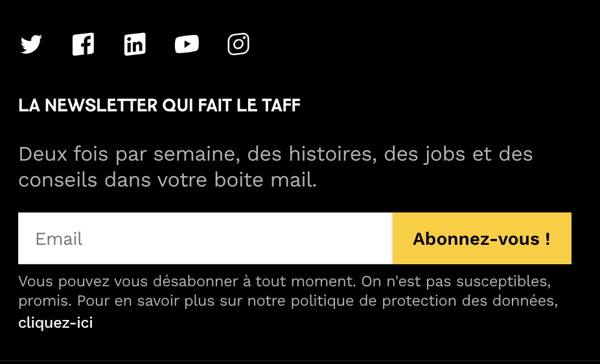
Task: Subscribe using the Abonnez-vous ! button
Action: point(482,238)
